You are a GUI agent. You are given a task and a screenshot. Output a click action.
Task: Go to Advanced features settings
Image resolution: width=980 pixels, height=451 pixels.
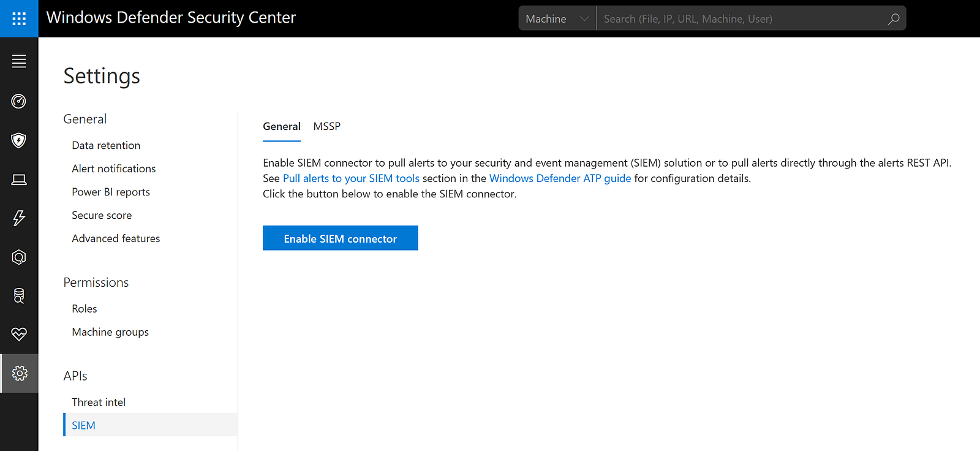[x=116, y=238]
